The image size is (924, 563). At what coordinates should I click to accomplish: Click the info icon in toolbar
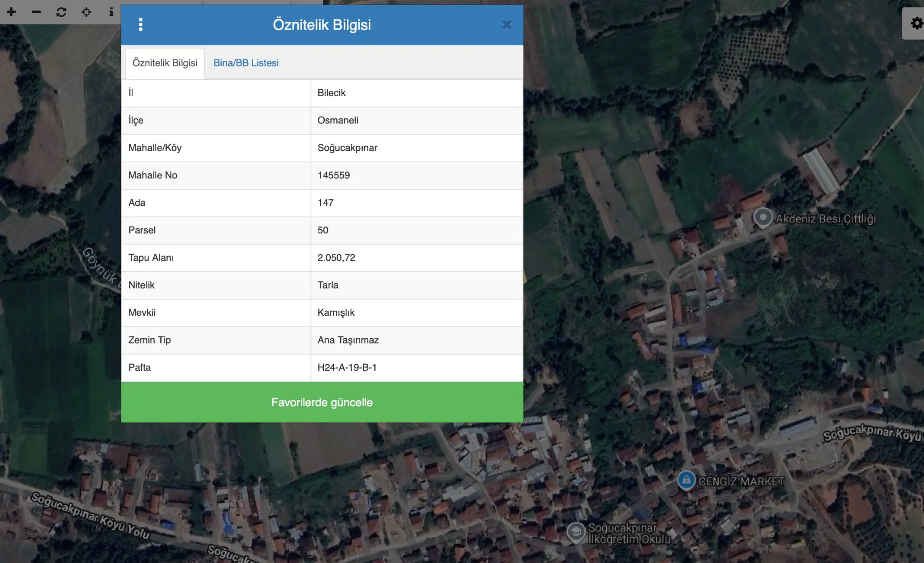111,12
